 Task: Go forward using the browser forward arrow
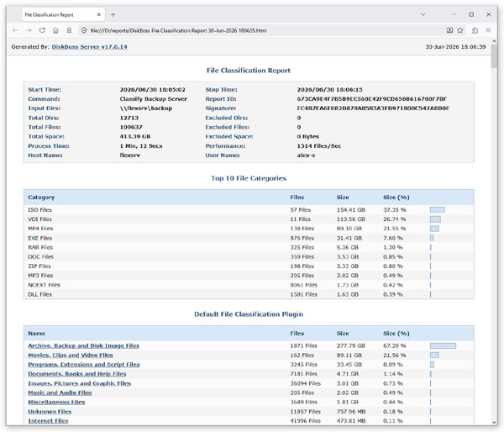(29, 30)
